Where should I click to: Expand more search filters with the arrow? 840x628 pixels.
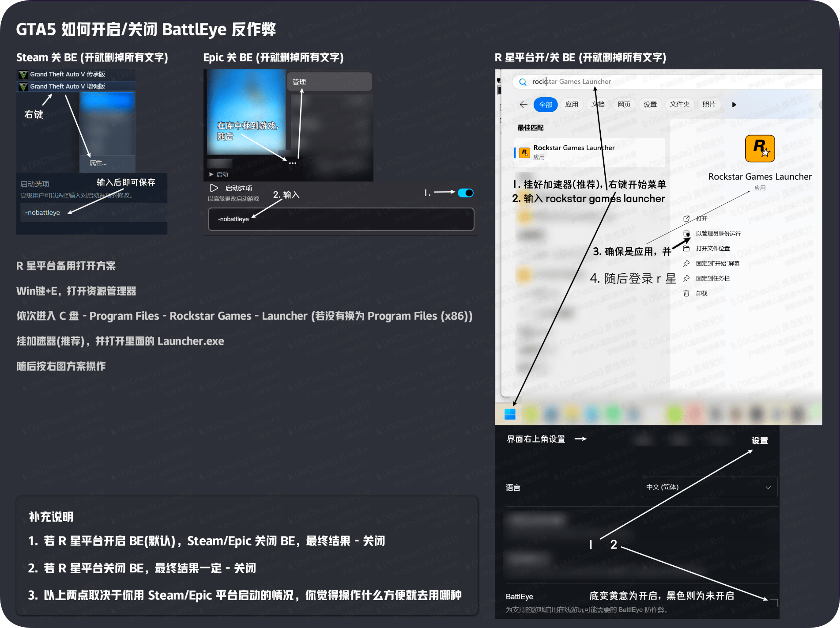pyautogui.click(x=734, y=105)
